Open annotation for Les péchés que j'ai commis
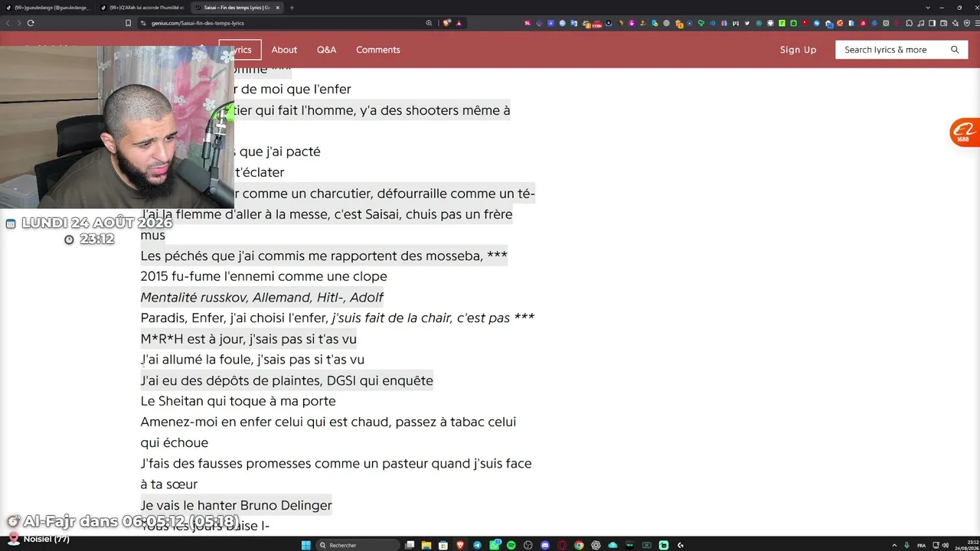 [x=324, y=256]
